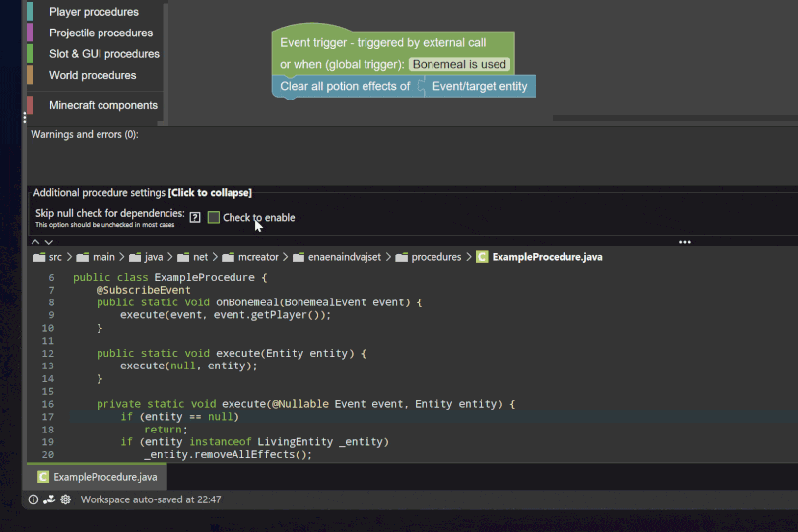Click Workspace auto-saved at 22:47 status
Image resolution: width=798 pixels, height=532 pixels.
tap(151, 499)
